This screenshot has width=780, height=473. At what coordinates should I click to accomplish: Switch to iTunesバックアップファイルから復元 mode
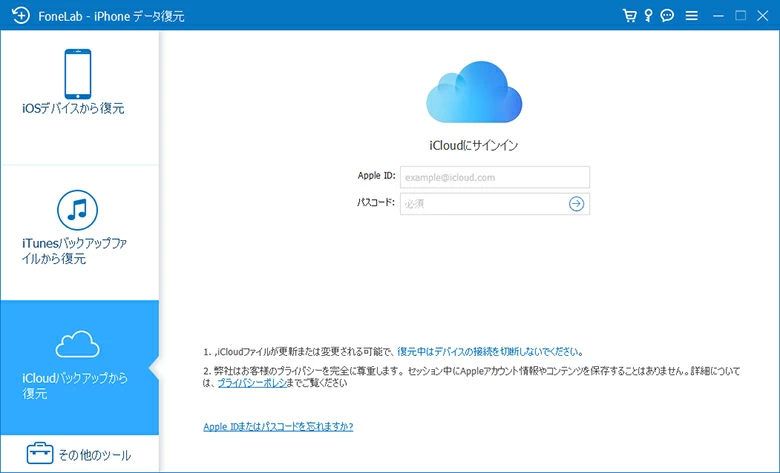click(78, 231)
